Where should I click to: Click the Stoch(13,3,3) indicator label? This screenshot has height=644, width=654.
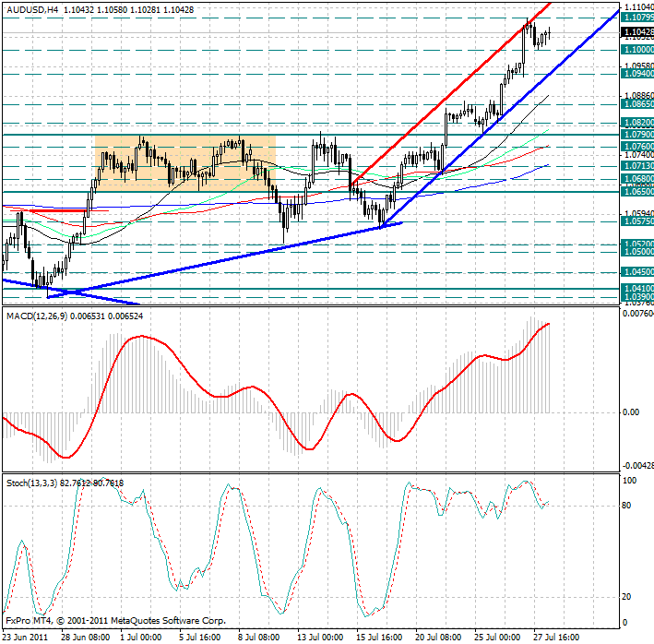(35, 482)
